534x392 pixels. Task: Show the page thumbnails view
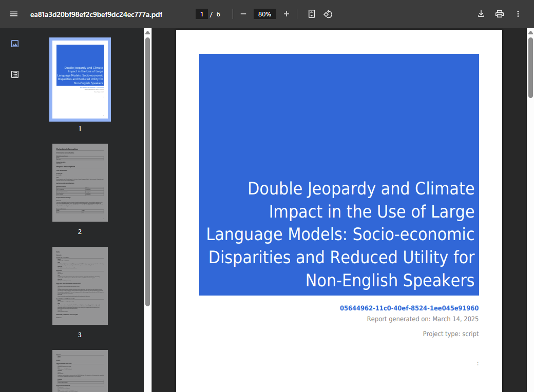(15, 44)
